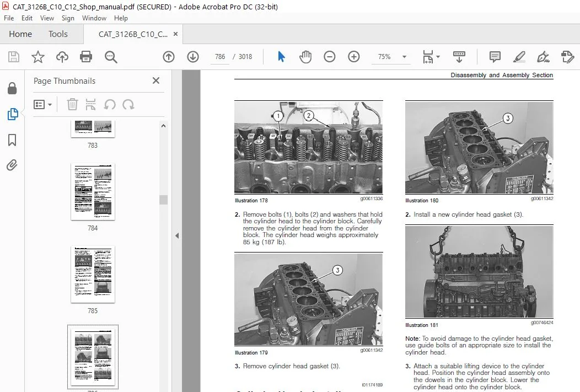This screenshot has width=580, height=392.
Task: Open the Sign document tool
Action: click(543, 57)
